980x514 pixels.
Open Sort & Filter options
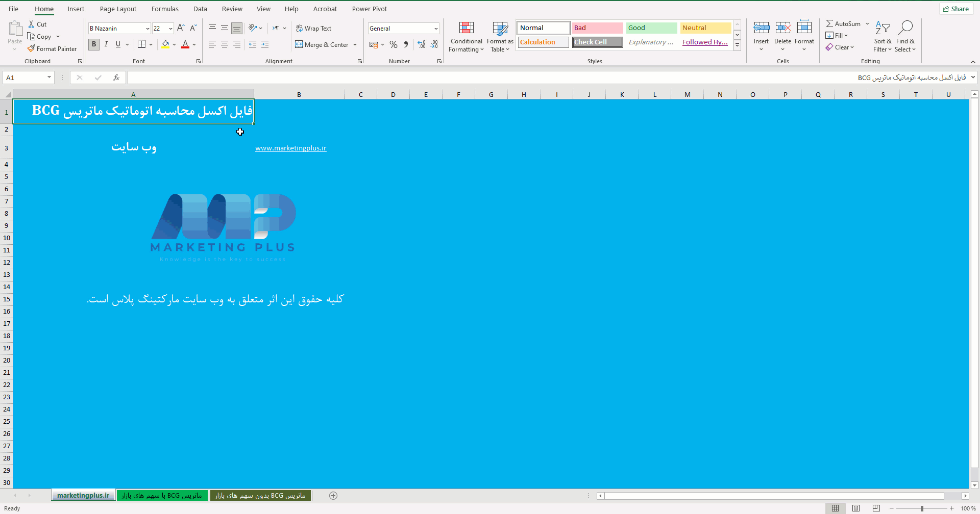point(883,37)
